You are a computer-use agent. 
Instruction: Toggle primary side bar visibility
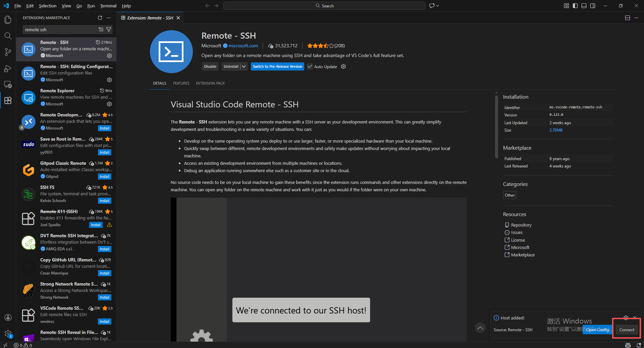point(575,6)
